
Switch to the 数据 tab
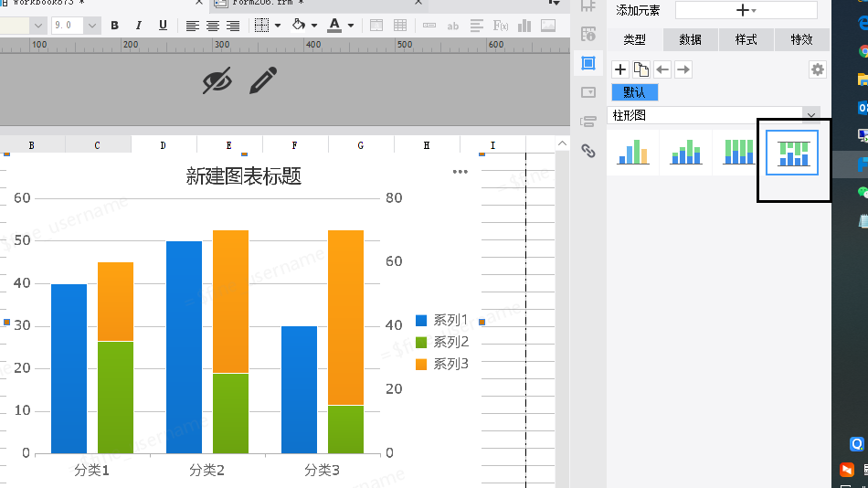691,39
